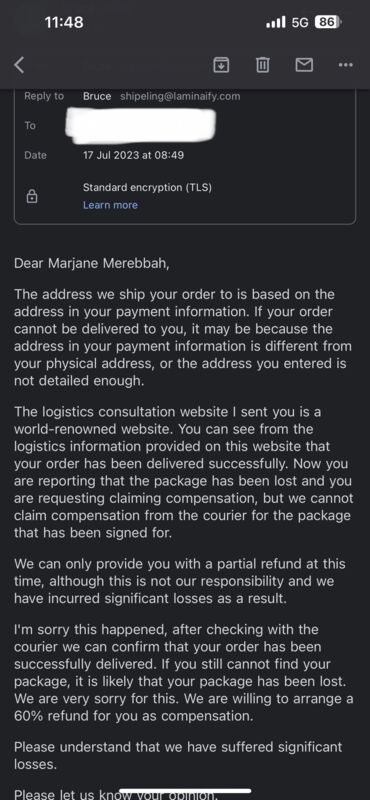Image resolution: width=370 pixels, height=800 pixels.
Task: Go back using the left chevron arrow
Action: coord(19,65)
